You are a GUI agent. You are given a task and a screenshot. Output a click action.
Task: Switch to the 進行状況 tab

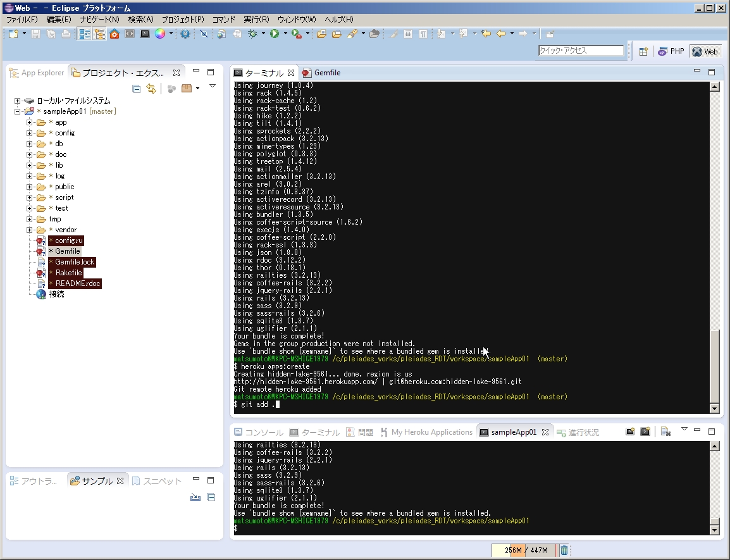click(578, 432)
